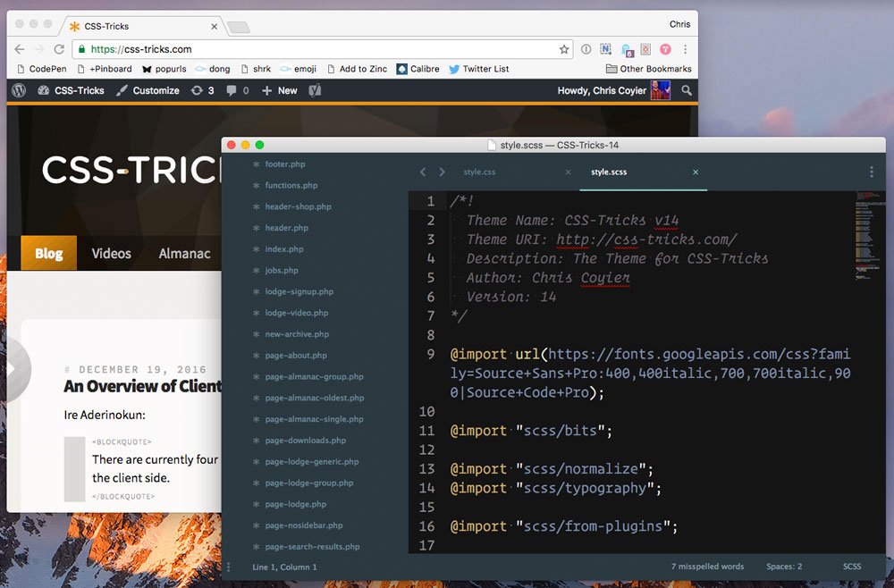The image size is (894, 588).
Task: Open a new Chrome tab
Action: (239, 27)
